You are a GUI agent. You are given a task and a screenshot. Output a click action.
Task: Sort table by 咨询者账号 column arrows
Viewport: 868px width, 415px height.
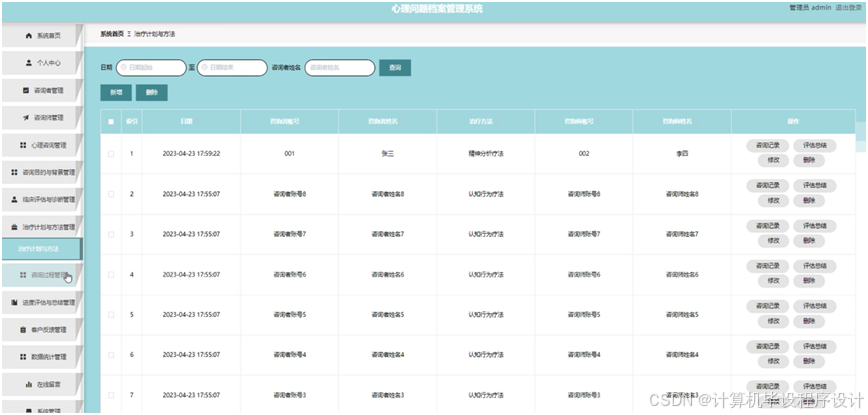(x=304, y=121)
